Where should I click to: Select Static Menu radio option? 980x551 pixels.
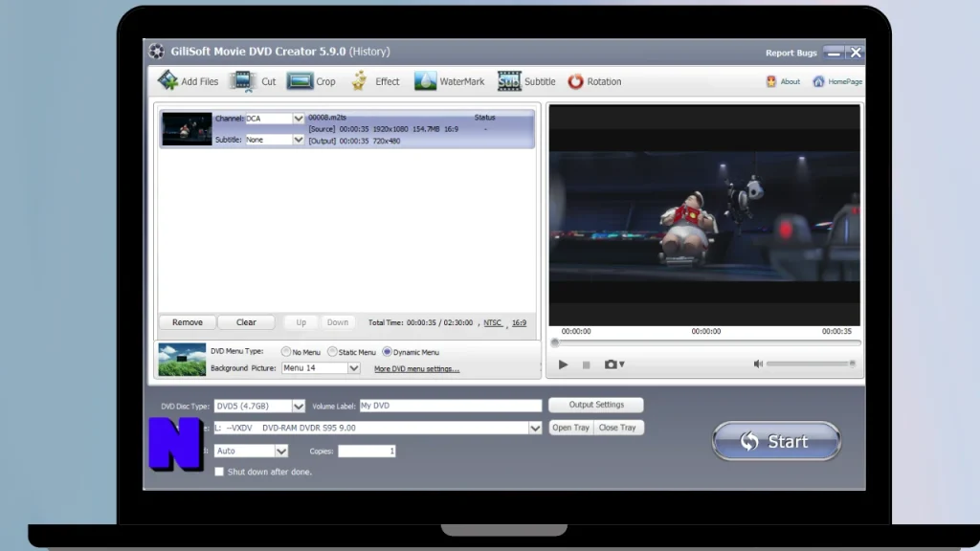pos(332,352)
